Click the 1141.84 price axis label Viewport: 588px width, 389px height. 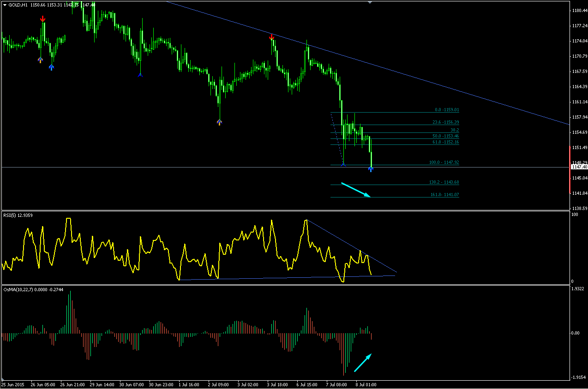point(579,193)
